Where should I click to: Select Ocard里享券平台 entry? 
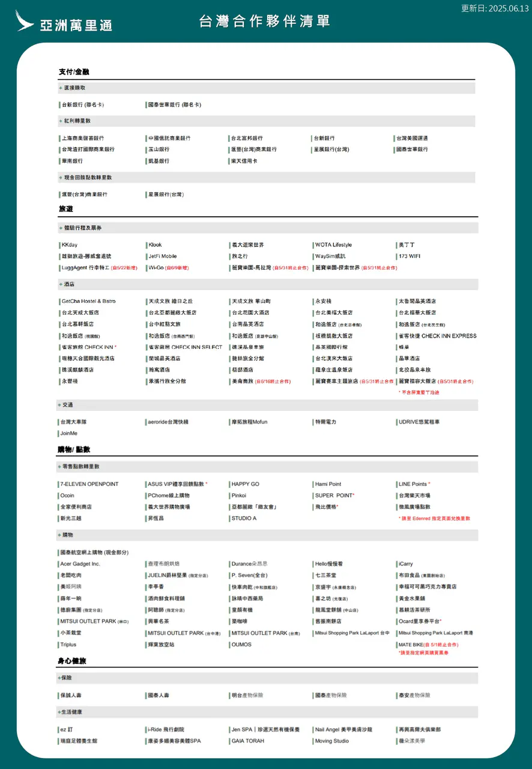coord(419,622)
